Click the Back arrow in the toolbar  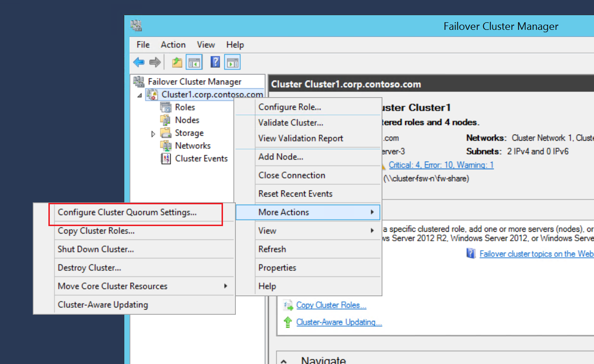(139, 62)
